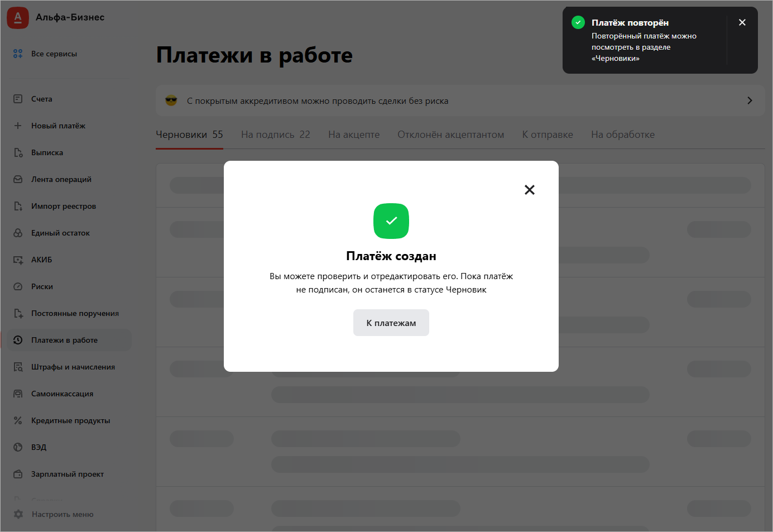Close the Платёж создан dialog

tap(529, 190)
